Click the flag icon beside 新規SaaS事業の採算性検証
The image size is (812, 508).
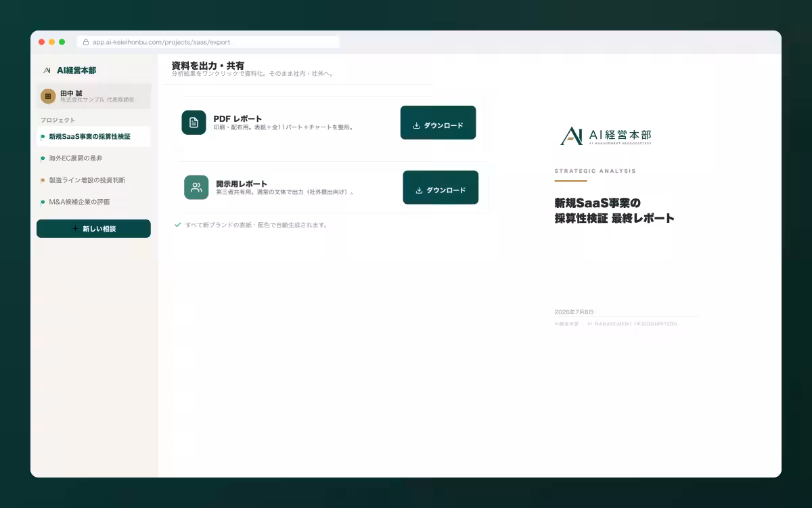pos(43,137)
